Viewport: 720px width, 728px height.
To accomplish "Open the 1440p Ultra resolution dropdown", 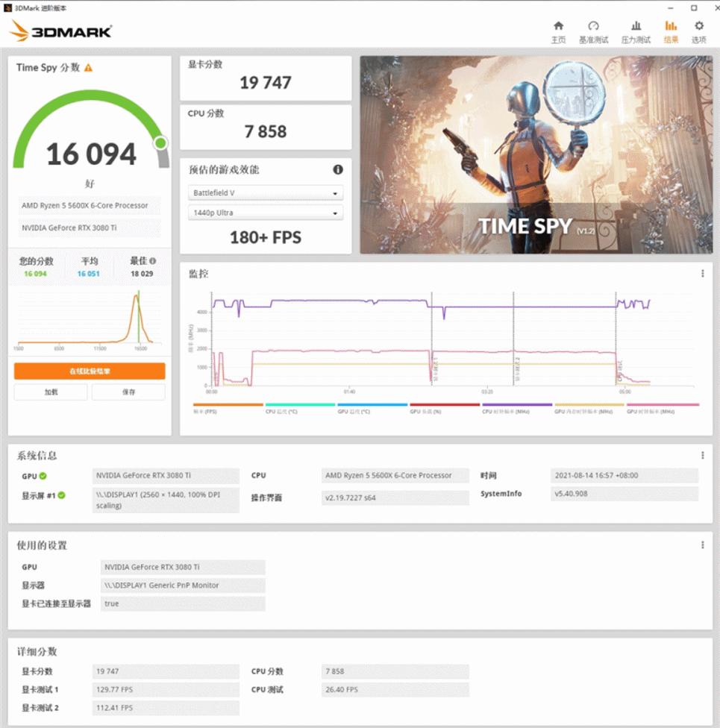I will pyautogui.click(x=266, y=213).
